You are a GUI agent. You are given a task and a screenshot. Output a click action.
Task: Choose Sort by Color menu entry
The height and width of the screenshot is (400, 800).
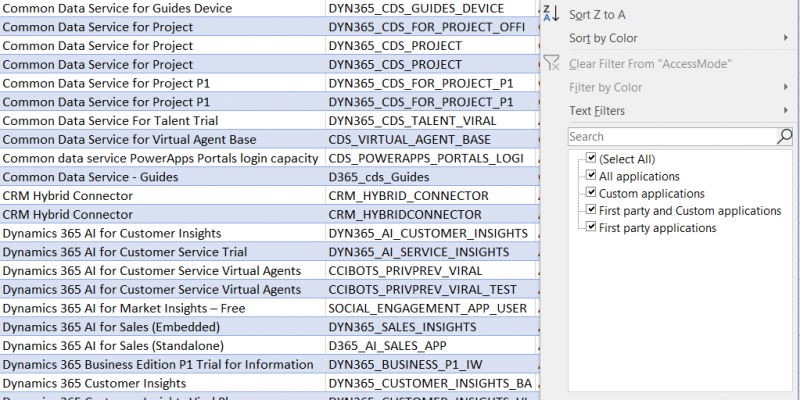[603, 38]
